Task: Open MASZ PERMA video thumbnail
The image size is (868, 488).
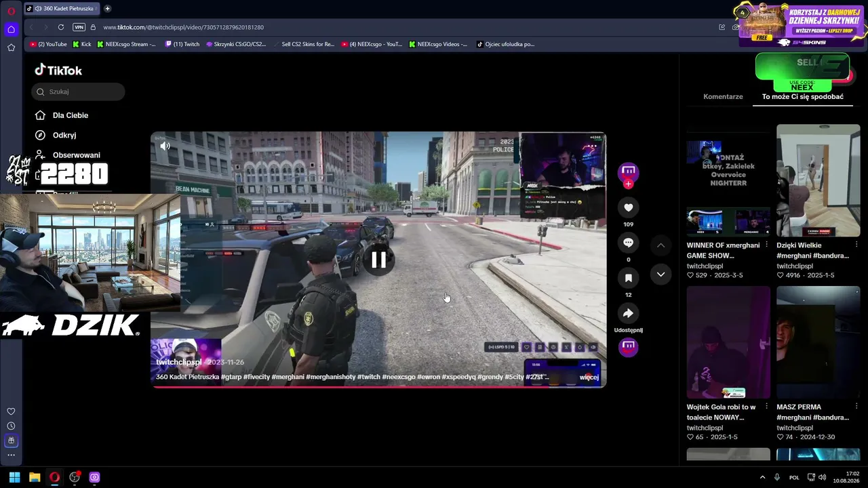Action: coord(818,342)
